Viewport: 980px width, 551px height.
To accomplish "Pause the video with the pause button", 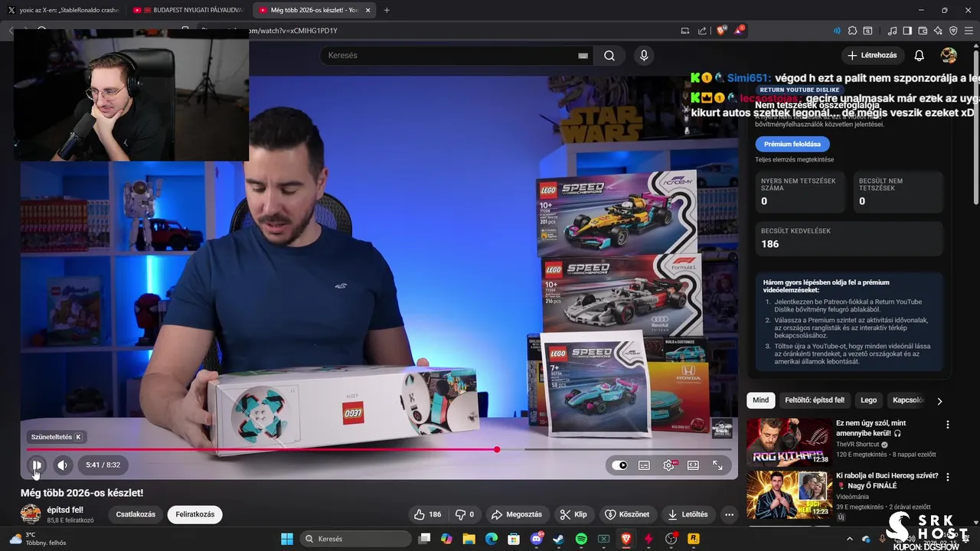I will [x=36, y=465].
